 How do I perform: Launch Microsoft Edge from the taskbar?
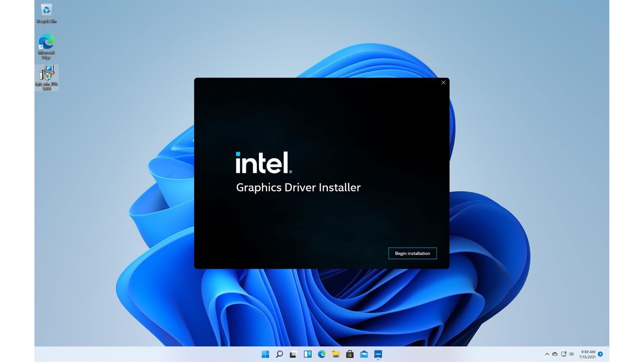(x=322, y=354)
